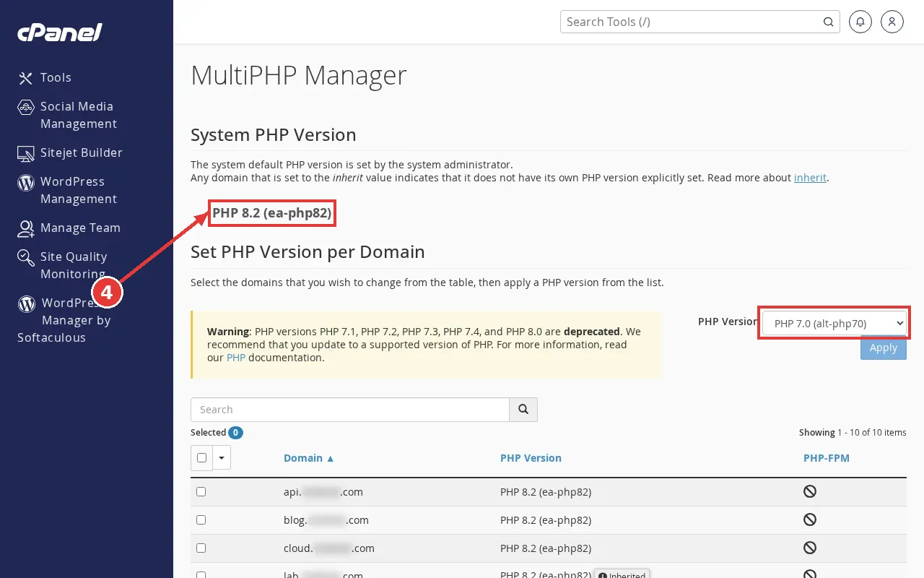
Task: Click the Apply button
Action: pyautogui.click(x=884, y=348)
